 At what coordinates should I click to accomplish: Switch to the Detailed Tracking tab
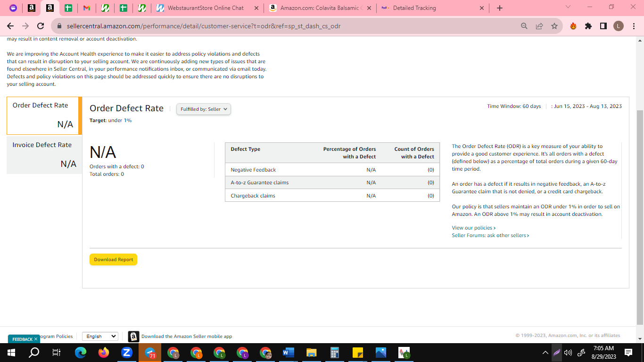coord(433,8)
